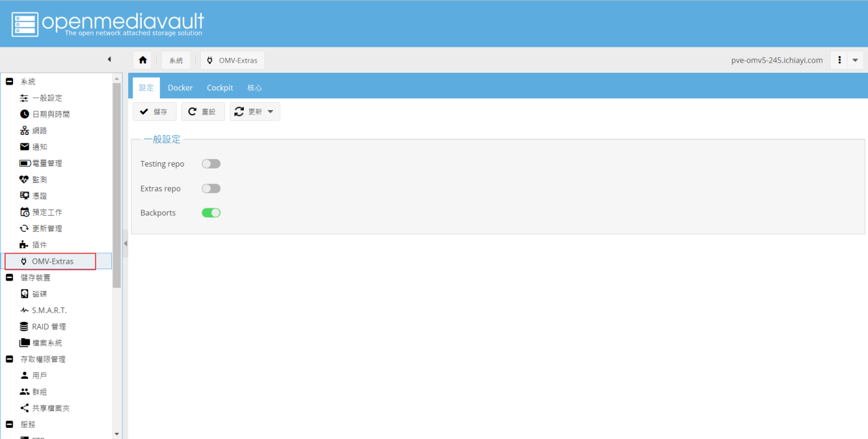
Task: Click the sidebar vertical scrollbar thumb
Action: (x=117, y=185)
